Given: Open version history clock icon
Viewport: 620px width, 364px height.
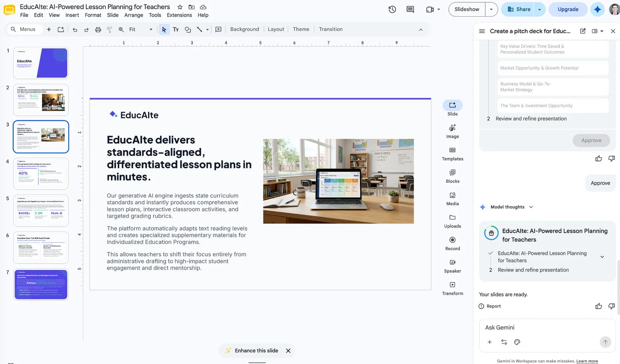Looking at the screenshot, I should [392, 9].
